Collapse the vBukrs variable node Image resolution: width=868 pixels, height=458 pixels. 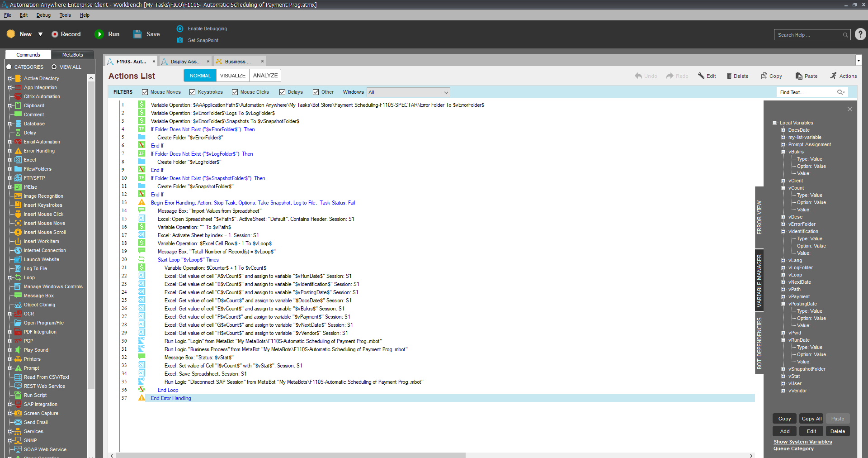coord(783,152)
